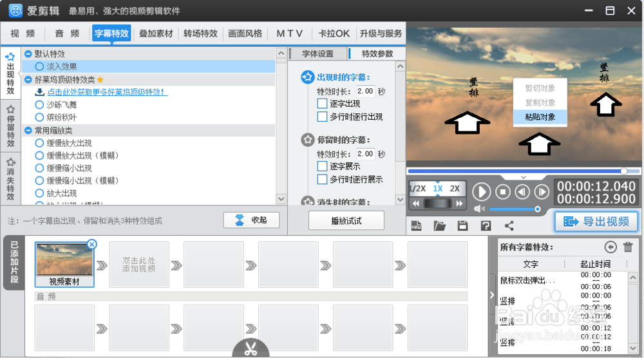Viewport: 644px width, 358px height.
Task: Click 出现时 特效时长 input field
Action: (x=365, y=91)
